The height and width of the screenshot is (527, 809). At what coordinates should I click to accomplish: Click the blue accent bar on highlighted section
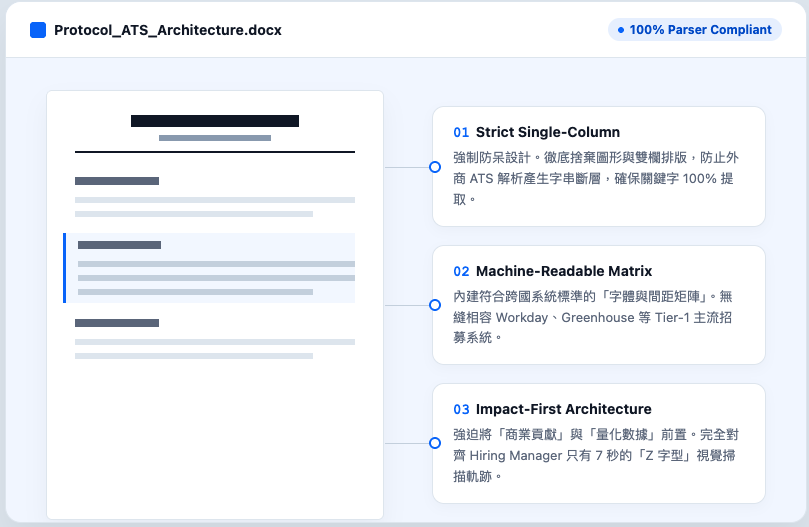(x=65, y=268)
